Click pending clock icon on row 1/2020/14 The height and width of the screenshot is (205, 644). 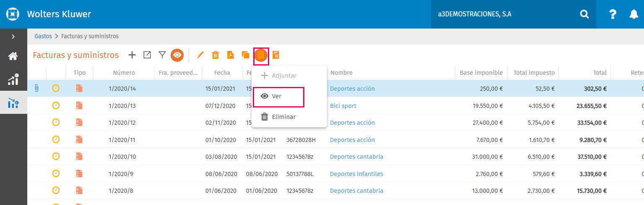(56, 89)
